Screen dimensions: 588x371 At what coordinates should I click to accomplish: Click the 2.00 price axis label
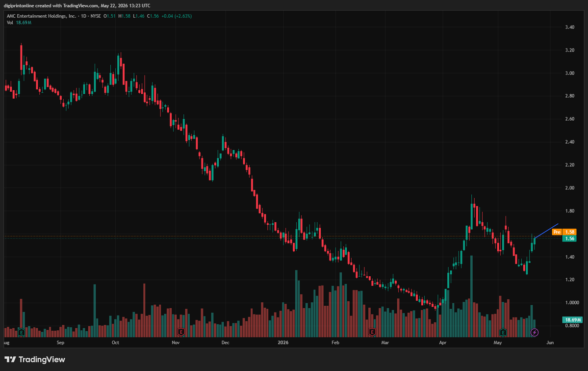[570, 188]
